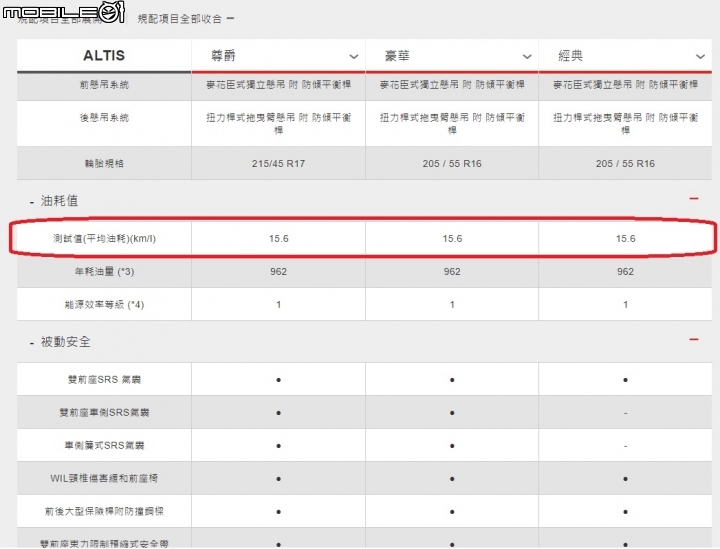The width and height of the screenshot is (720, 549).
Task: Select the 車側簾式SRS氣囊 row label
Action: tap(104, 446)
